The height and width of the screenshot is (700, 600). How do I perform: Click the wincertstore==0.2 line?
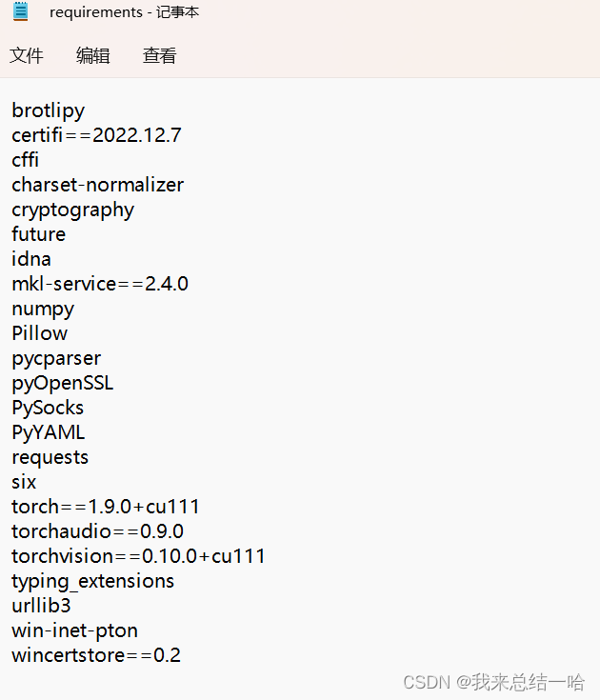[96, 655]
